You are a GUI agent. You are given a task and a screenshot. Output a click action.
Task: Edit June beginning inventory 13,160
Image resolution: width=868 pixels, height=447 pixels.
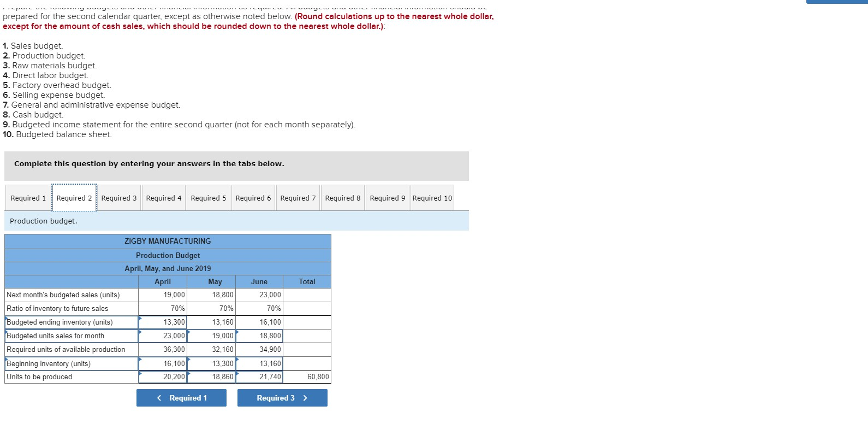tap(259, 363)
